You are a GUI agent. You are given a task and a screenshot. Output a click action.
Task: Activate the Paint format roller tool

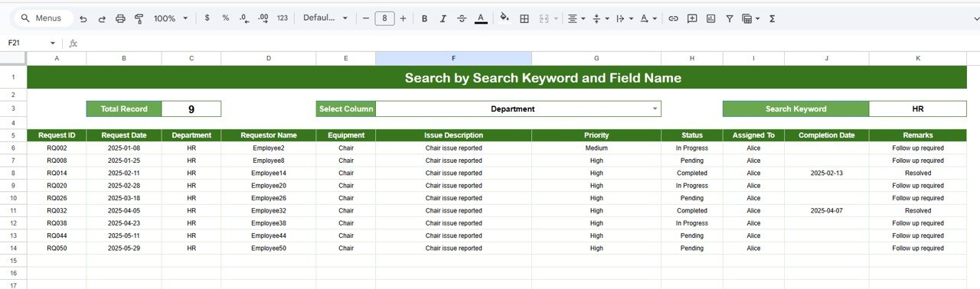139,18
